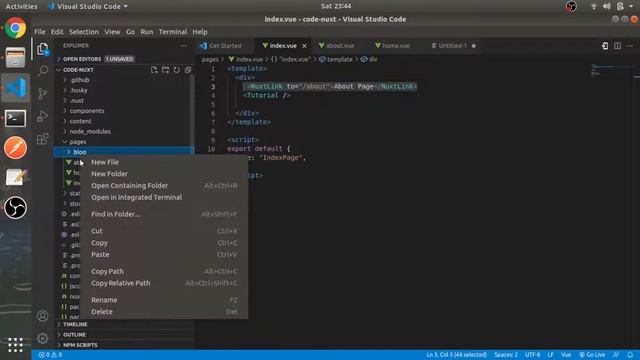Viewport: 640px width, 360px height.
Task: Click the New File icon in CODE-NUXT header
Action: point(154,70)
